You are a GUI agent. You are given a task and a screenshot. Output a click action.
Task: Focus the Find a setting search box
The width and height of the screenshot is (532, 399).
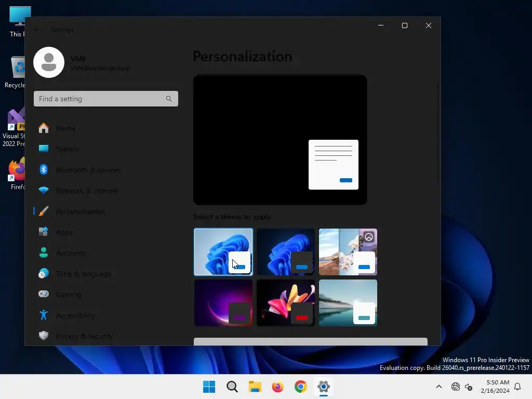[x=106, y=99]
